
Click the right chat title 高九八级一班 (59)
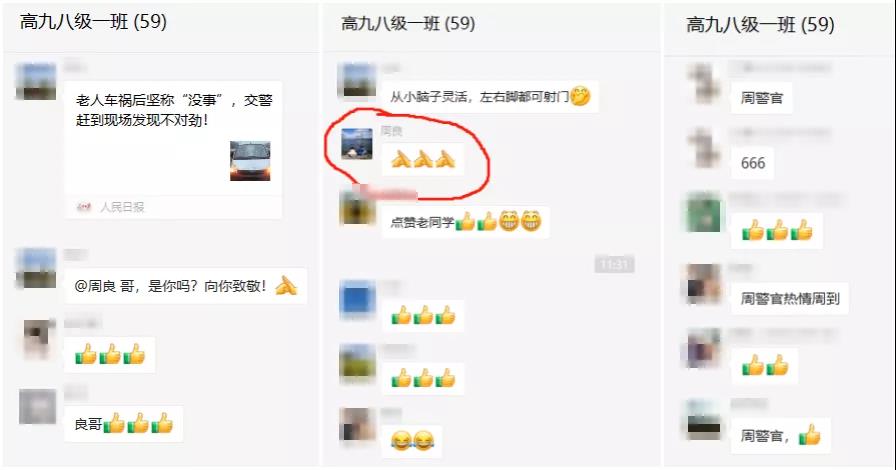point(760,24)
